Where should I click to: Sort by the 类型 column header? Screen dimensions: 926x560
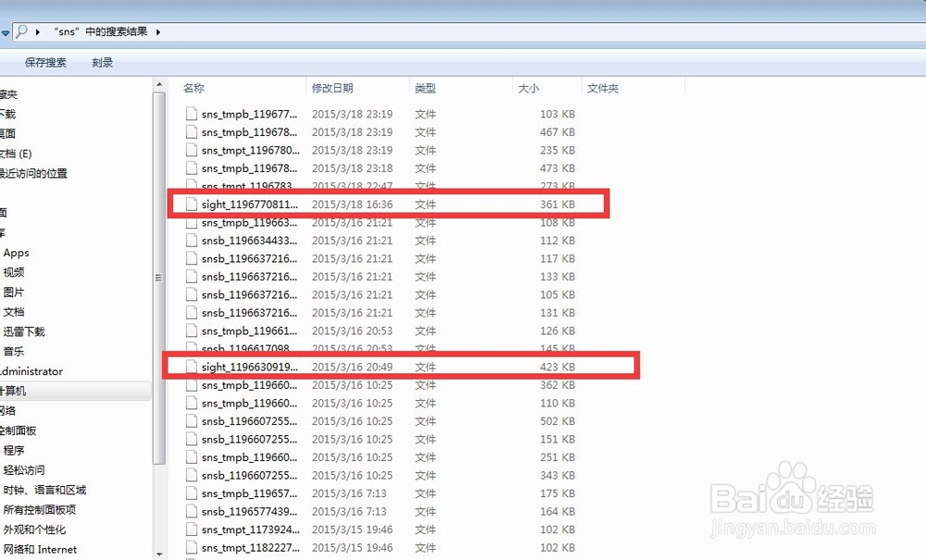(x=425, y=89)
